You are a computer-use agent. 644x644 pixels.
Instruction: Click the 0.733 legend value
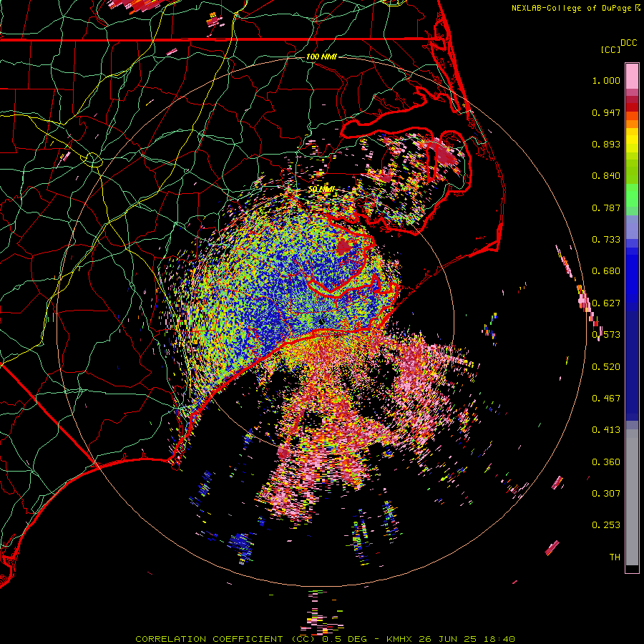[606, 240]
